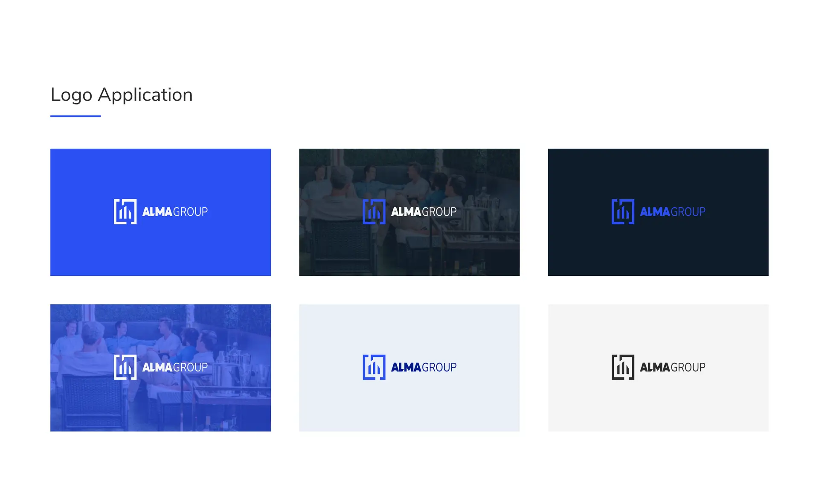Click the blue logo icon on the dark photo card
Screen dimensions: 819x504
click(x=374, y=211)
